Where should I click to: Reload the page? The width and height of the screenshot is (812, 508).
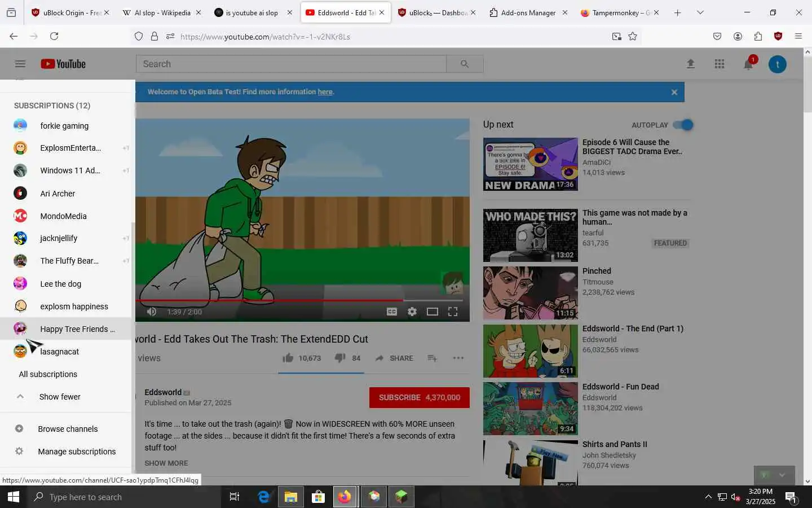tap(54, 36)
